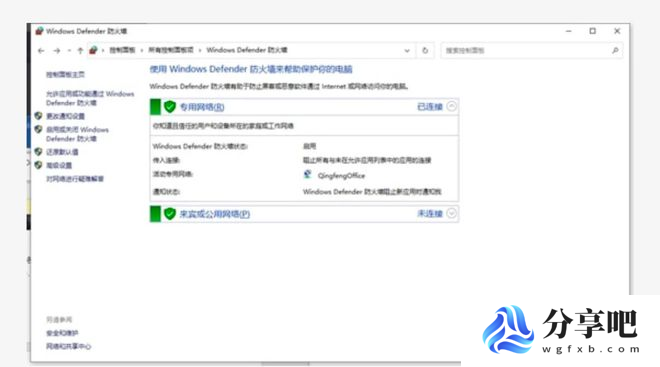Expand the 来宾或公用网络 section chevron
The width and height of the screenshot is (660, 367).
point(451,213)
